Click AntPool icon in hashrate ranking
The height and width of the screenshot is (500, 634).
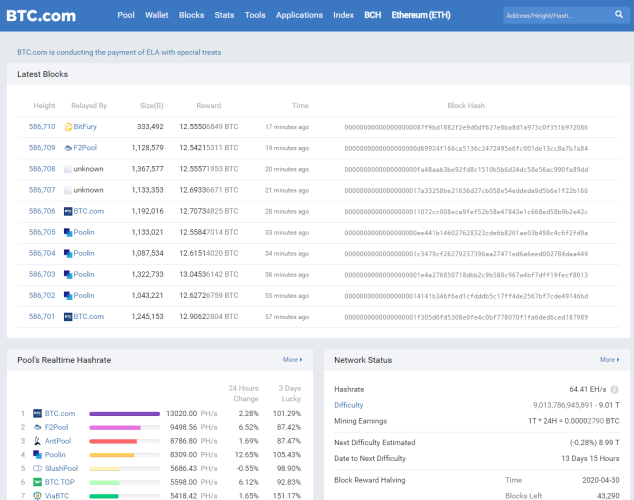(x=37, y=441)
